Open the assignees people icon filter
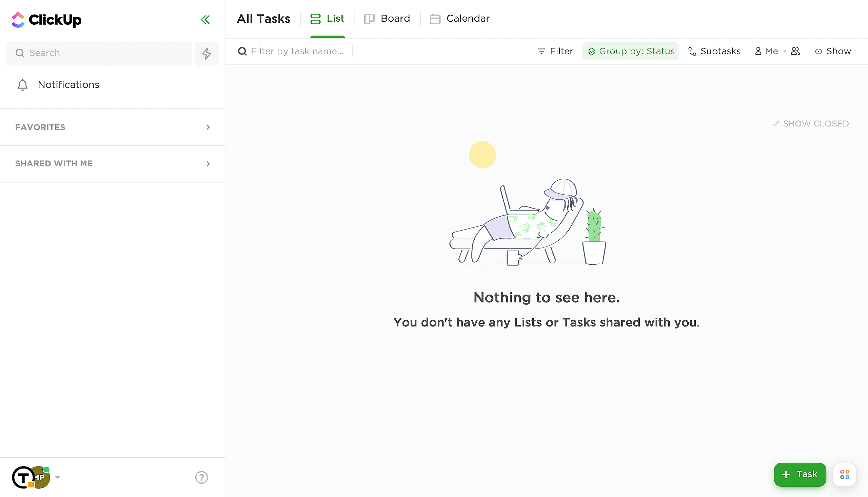This screenshot has height=497, width=868. [x=795, y=51]
